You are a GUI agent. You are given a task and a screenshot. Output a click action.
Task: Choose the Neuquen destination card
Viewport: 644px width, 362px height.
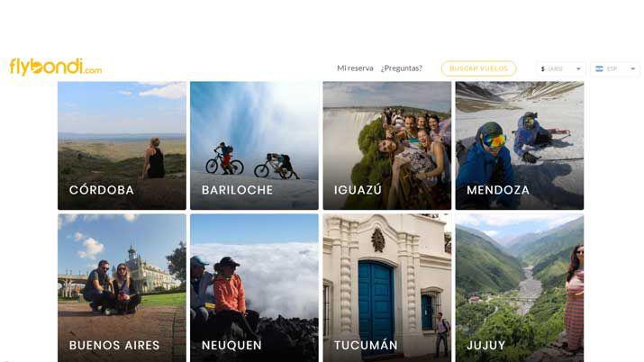[254, 288]
